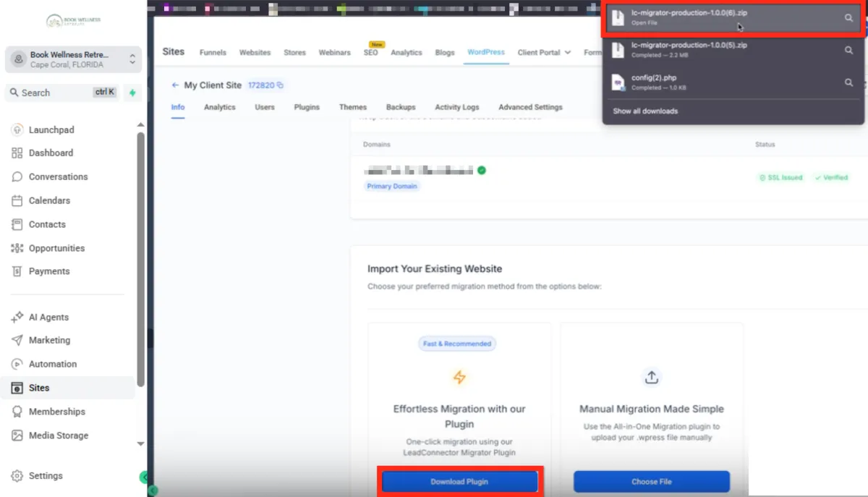868x497 pixels.
Task: Copy the site ID 172820
Action: [x=280, y=85]
